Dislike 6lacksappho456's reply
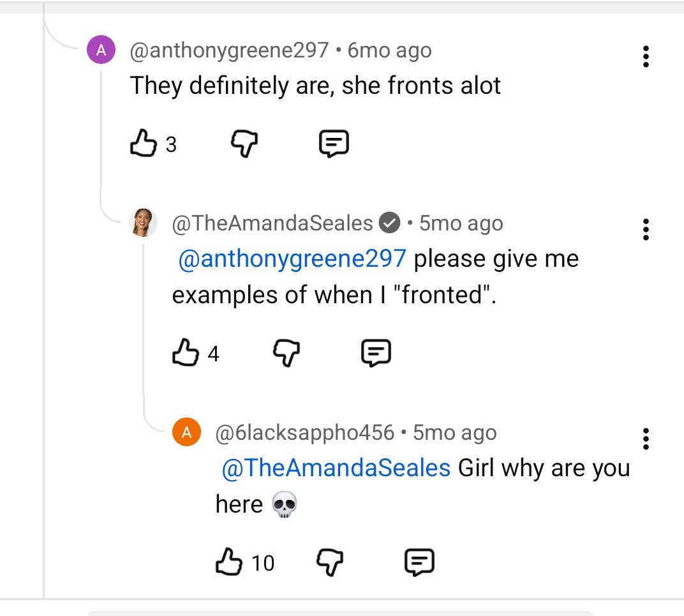 coord(330,562)
